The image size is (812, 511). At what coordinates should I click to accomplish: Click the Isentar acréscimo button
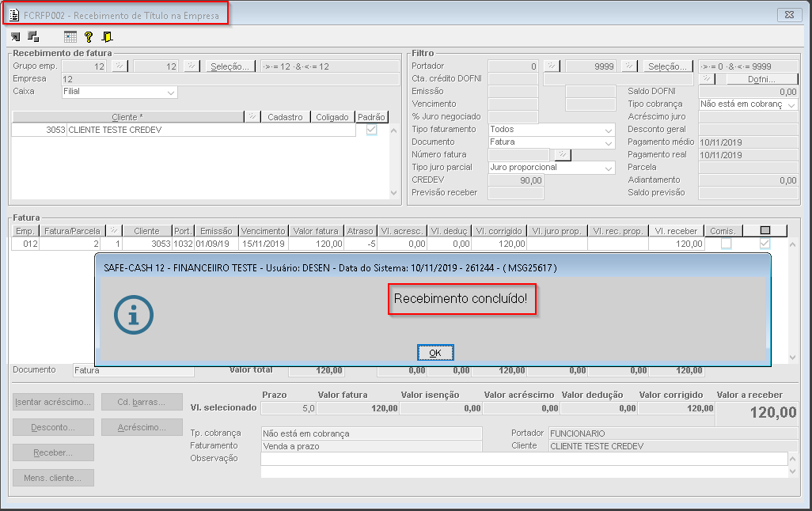tap(53, 402)
